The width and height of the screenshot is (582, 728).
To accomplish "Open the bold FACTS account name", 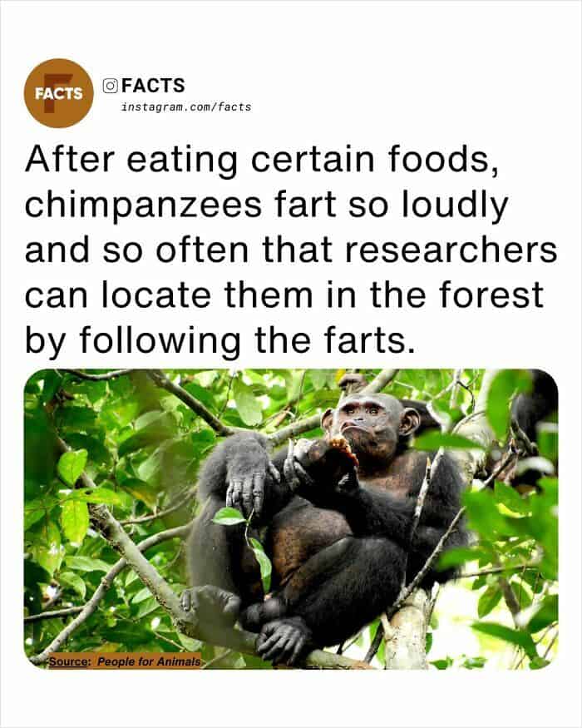I will click(x=153, y=86).
